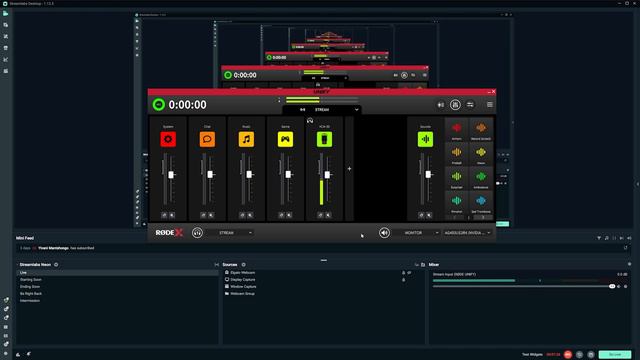Mute the Sounds channel

pyautogui.click(x=429, y=215)
